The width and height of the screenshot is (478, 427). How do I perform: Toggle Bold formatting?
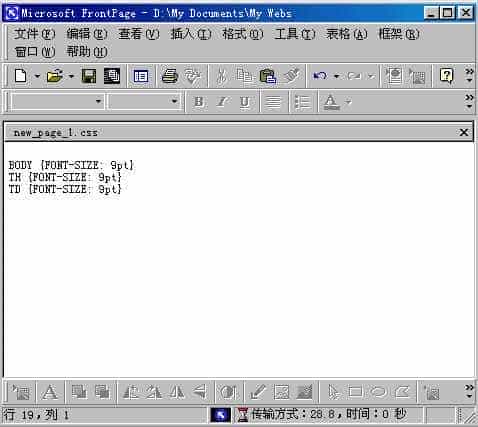point(199,102)
